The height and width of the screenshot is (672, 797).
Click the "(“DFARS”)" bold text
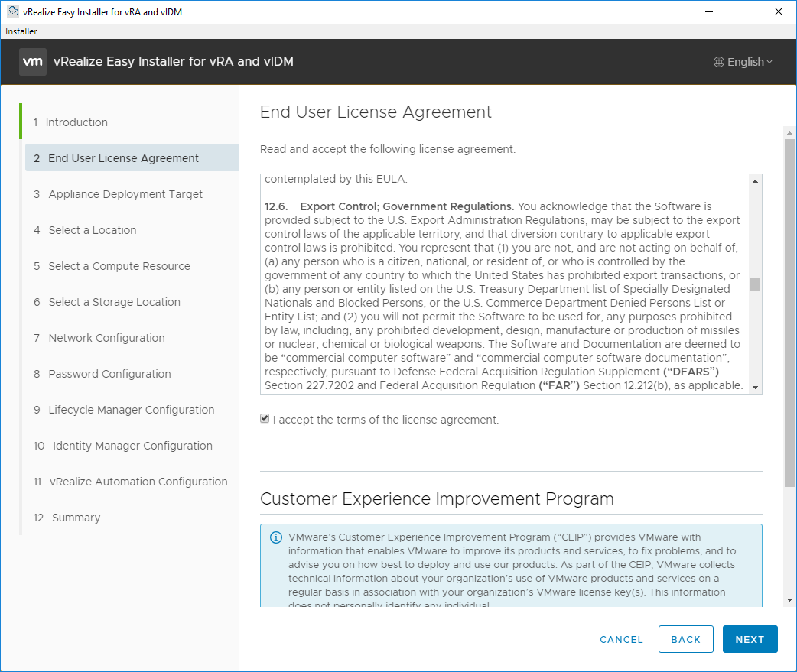click(x=691, y=372)
